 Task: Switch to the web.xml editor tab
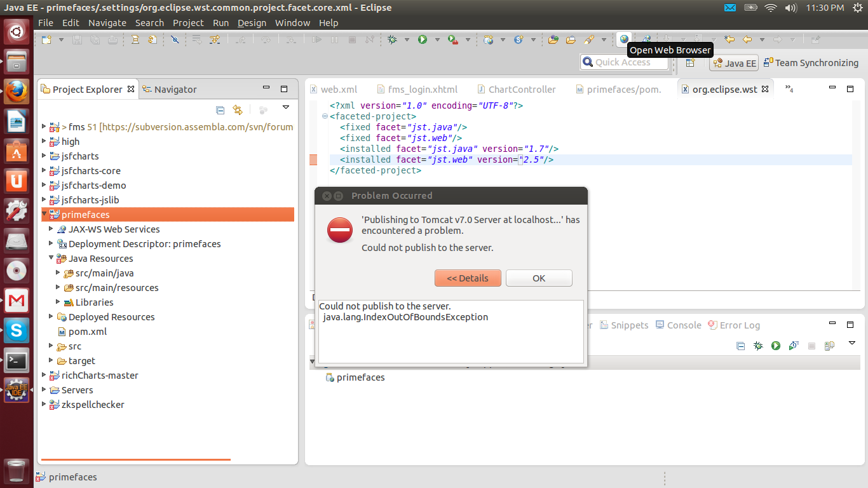click(x=333, y=90)
